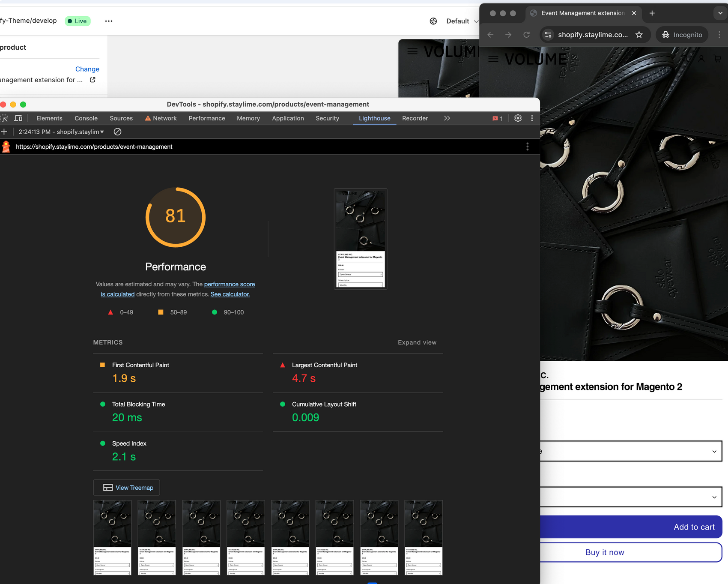The width and height of the screenshot is (728, 584).
Task: Click the globe icon next to Default
Action: click(x=433, y=21)
